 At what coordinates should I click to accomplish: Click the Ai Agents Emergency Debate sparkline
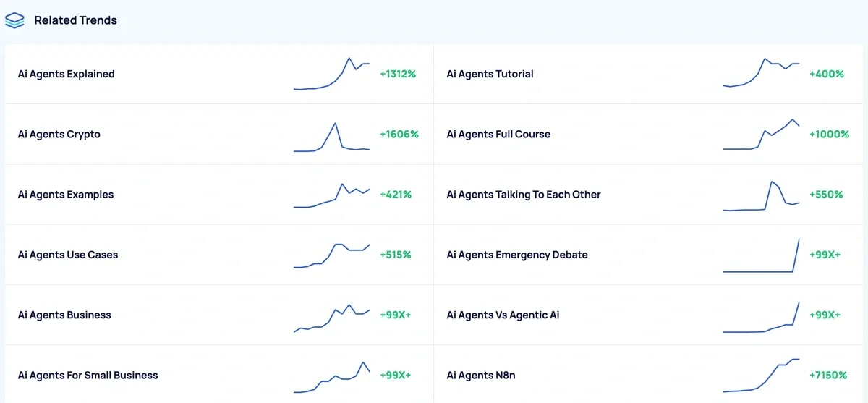click(x=761, y=255)
